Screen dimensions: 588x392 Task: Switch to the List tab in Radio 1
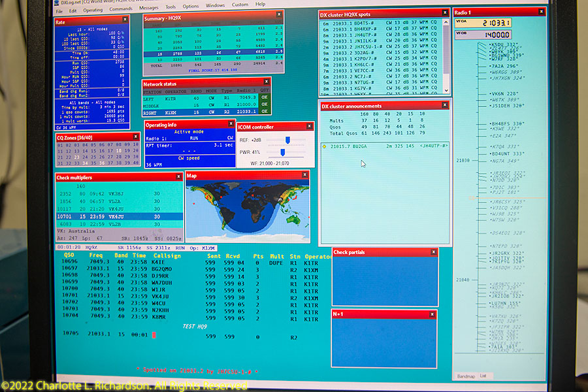pos(483,376)
